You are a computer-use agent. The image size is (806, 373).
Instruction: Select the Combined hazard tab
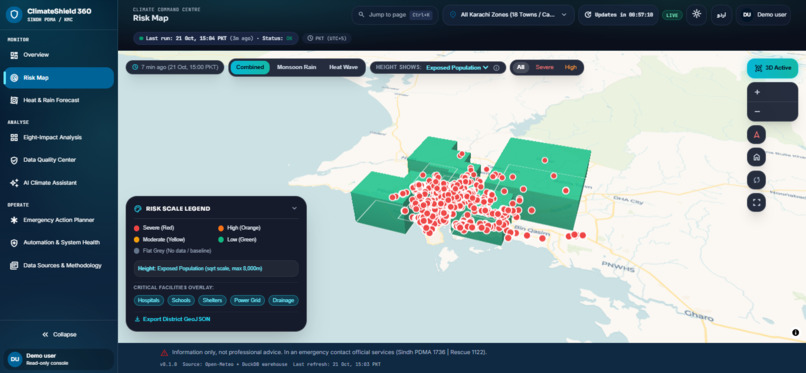pos(250,67)
